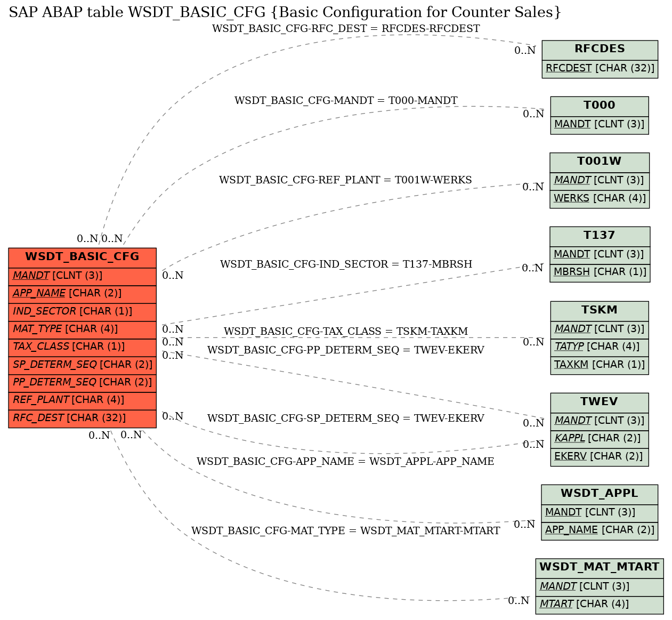This screenshot has height=620, width=672.
Task: Open the T137 table header
Action: click(600, 236)
